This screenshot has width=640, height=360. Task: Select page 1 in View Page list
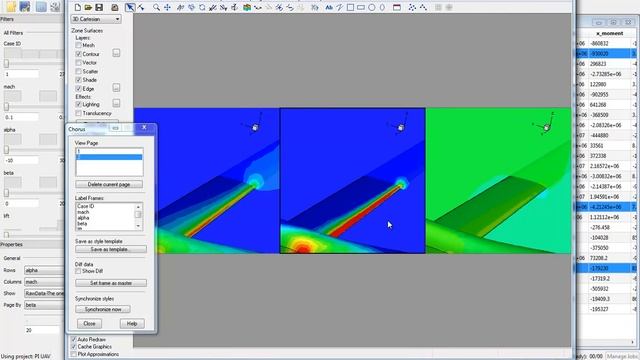tap(109, 151)
